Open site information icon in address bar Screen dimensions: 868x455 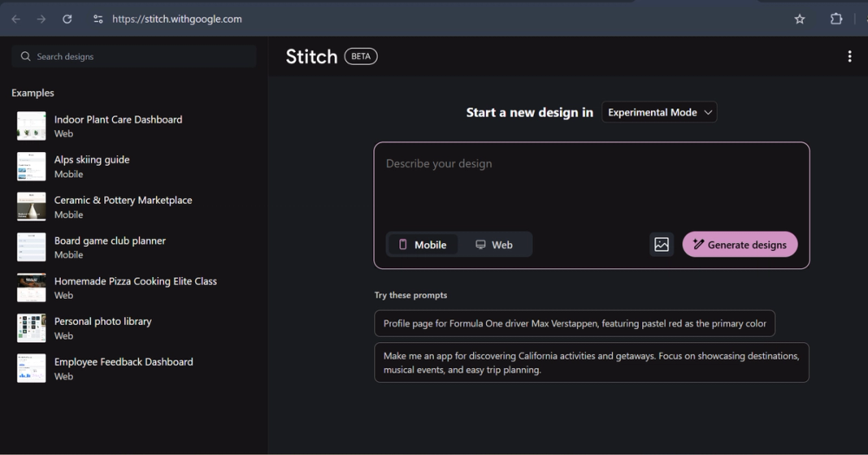(98, 19)
